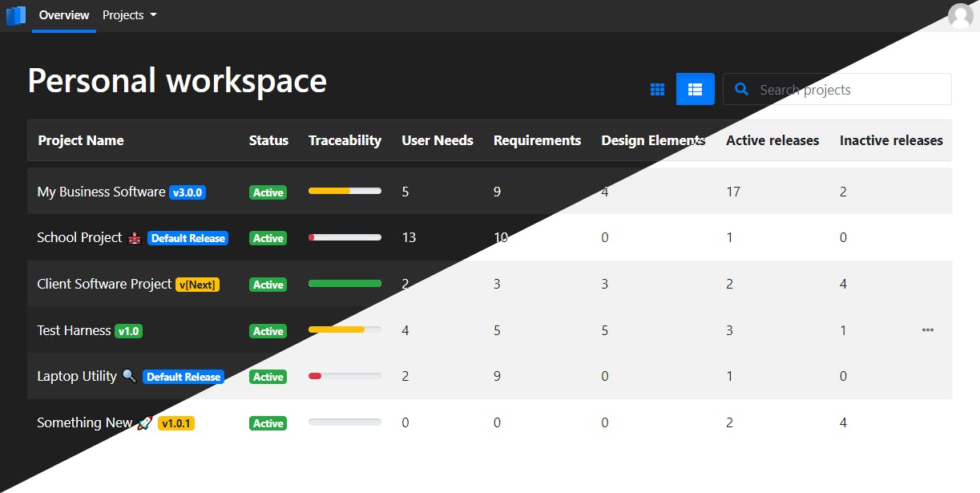Click Something New Active status badge
This screenshot has height=493, width=980.
(x=268, y=423)
